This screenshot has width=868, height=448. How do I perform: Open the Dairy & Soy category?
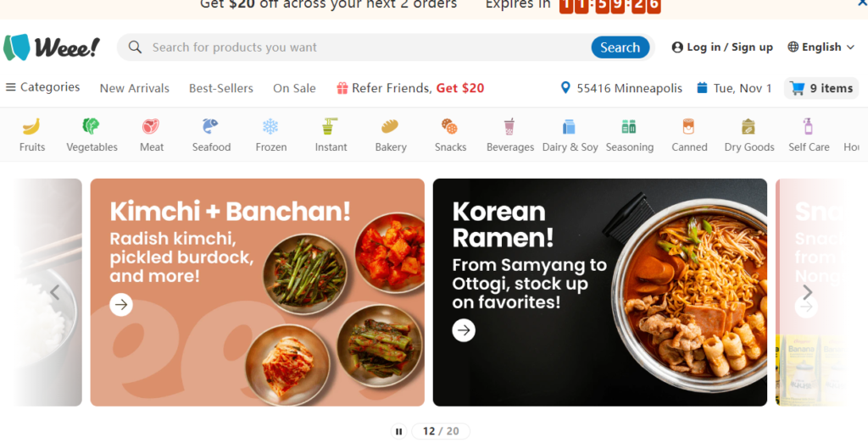[570, 135]
